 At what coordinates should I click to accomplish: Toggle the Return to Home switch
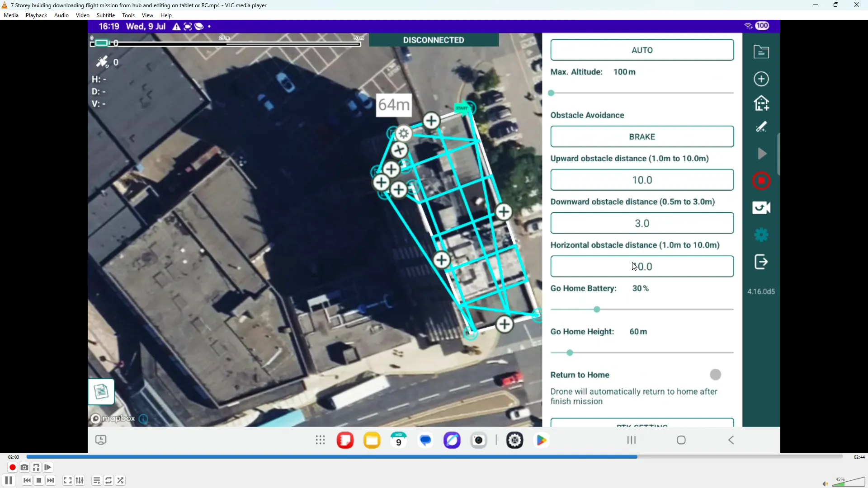click(x=716, y=374)
